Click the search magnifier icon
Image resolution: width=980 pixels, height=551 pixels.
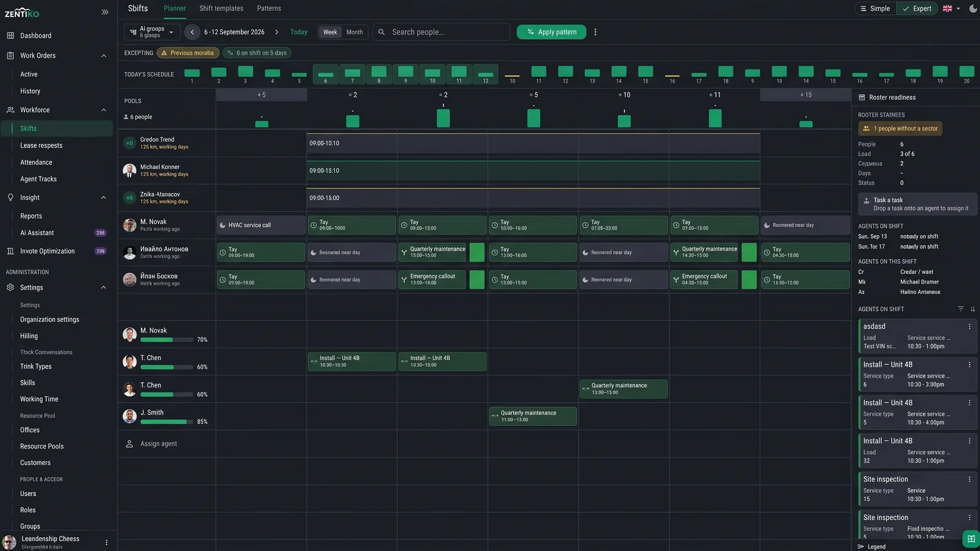381,32
